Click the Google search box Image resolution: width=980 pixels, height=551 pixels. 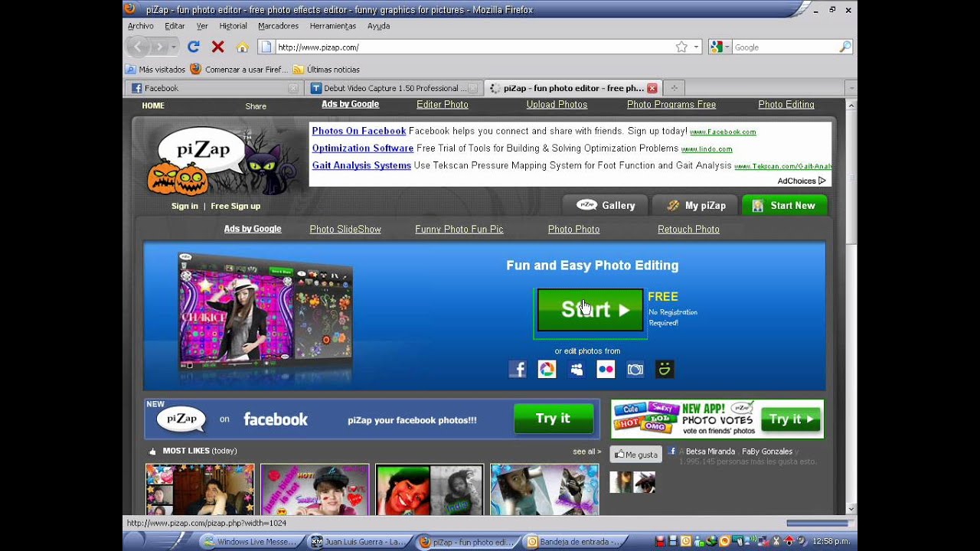[785, 47]
